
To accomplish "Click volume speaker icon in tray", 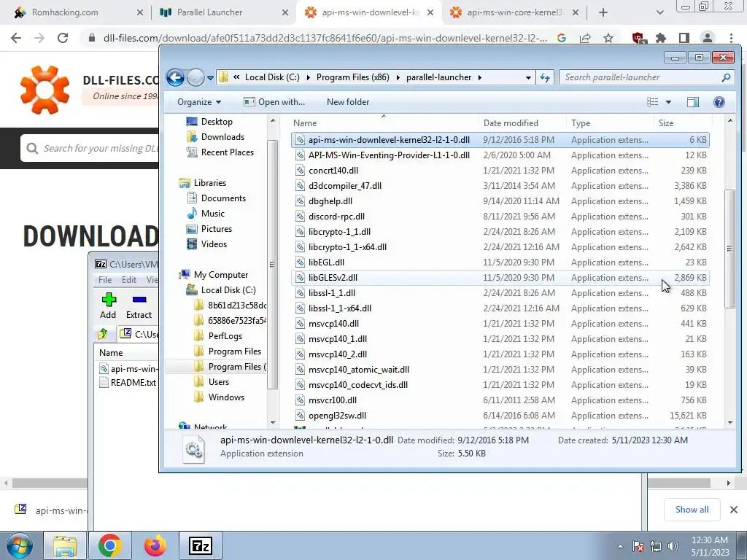I will tap(673, 545).
